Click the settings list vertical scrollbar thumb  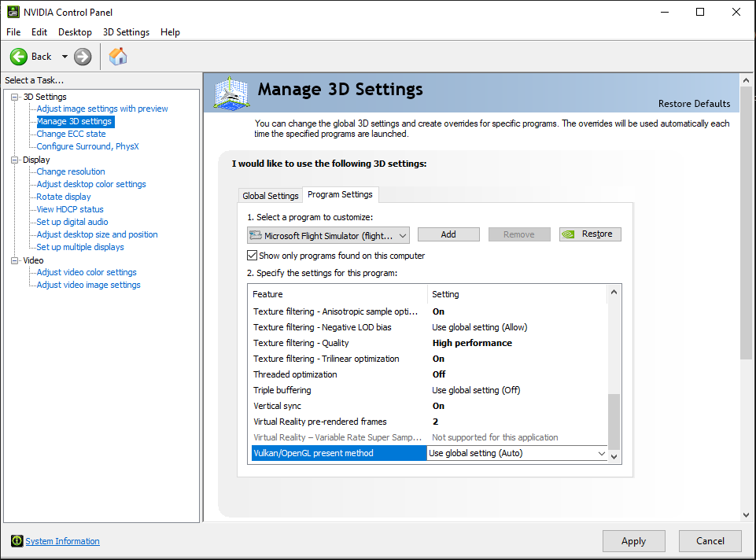(x=614, y=421)
